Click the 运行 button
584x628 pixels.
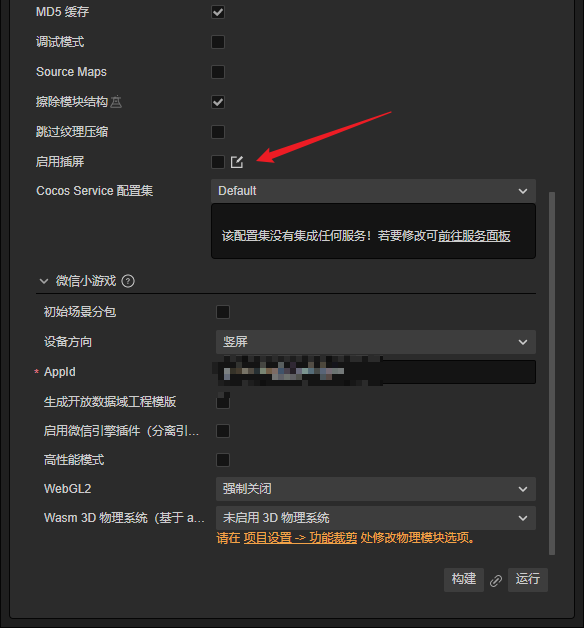[x=528, y=580]
